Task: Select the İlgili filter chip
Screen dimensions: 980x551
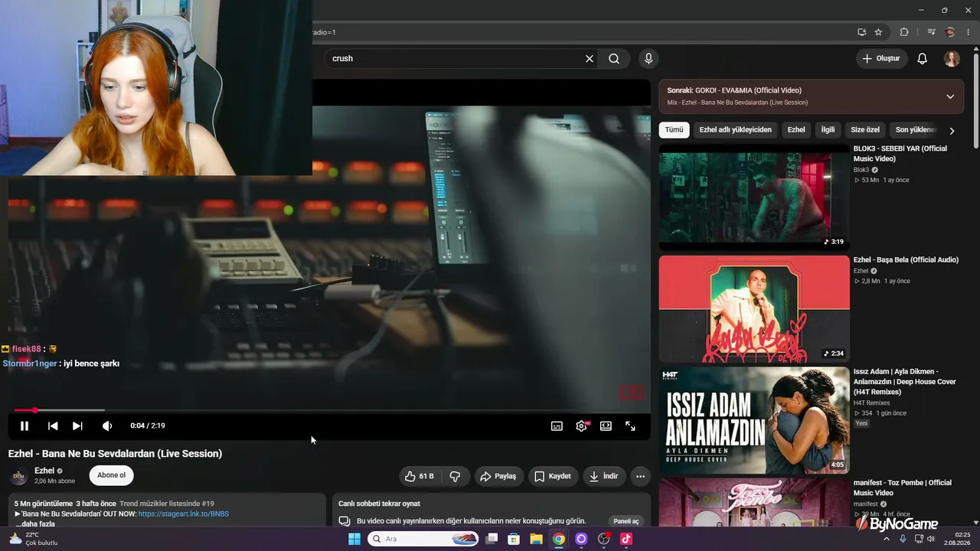Action: pos(828,130)
